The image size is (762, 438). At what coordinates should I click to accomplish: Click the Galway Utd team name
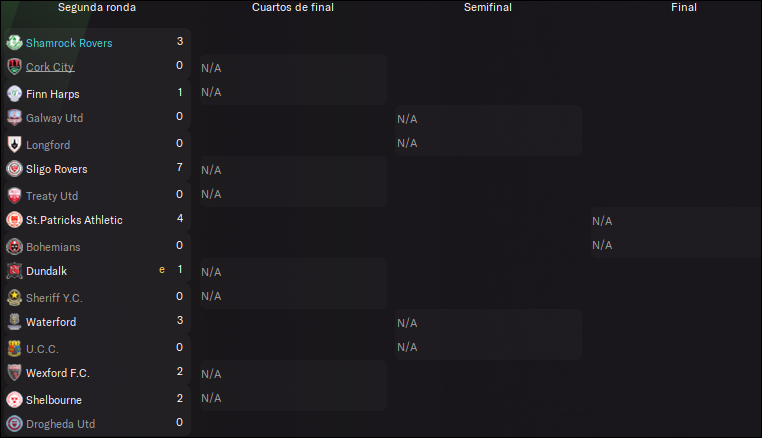(x=54, y=118)
